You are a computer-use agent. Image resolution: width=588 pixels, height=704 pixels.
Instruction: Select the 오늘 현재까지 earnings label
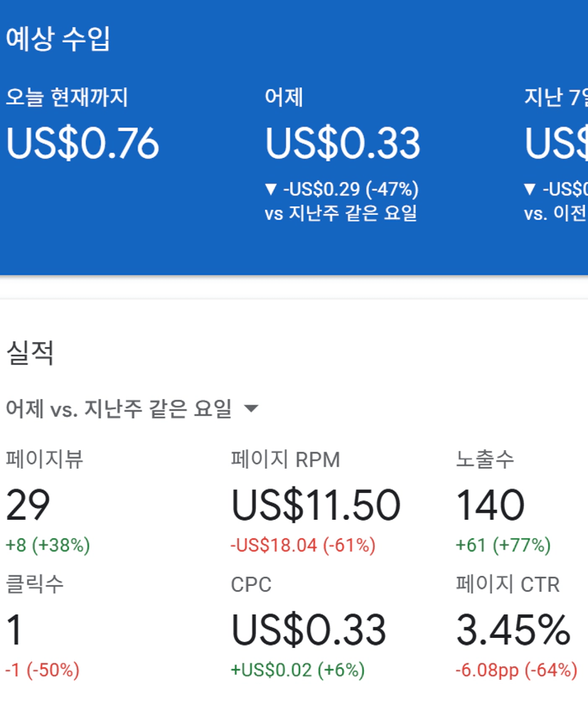coord(67,97)
